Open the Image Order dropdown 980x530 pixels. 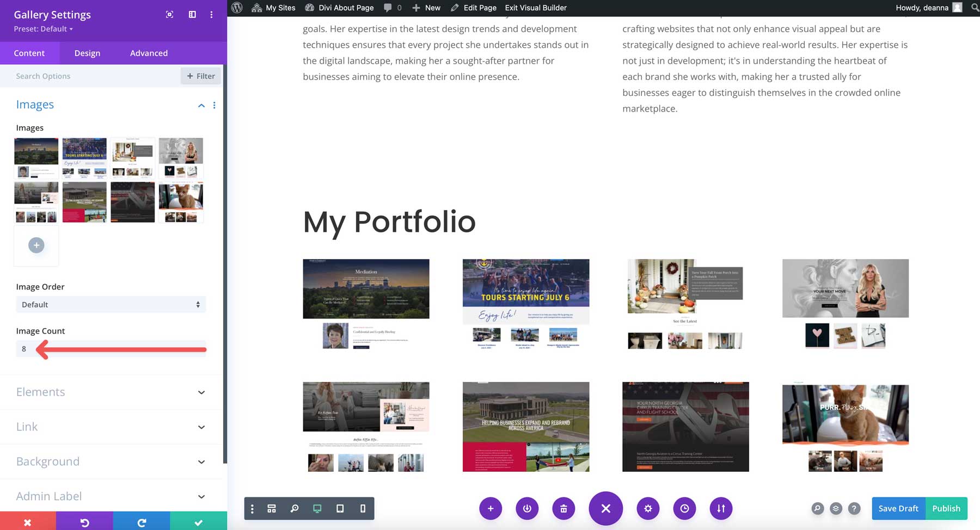(x=111, y=304)
